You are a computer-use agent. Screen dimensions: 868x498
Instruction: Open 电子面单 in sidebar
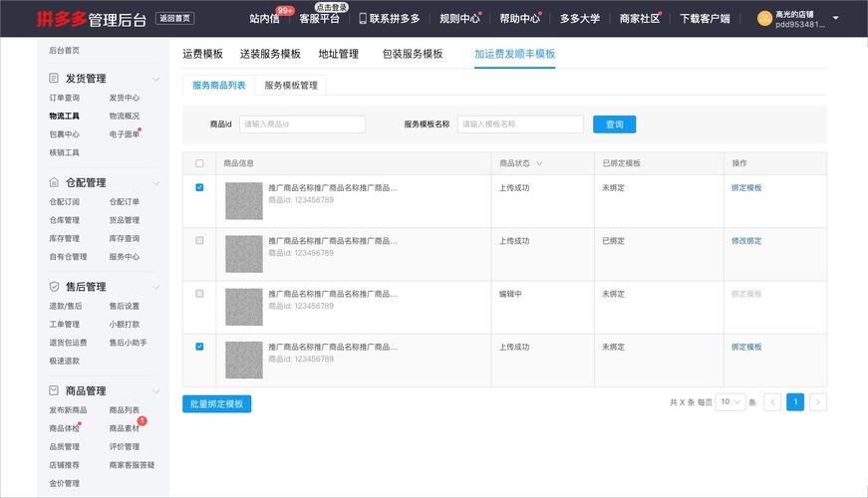124,133
